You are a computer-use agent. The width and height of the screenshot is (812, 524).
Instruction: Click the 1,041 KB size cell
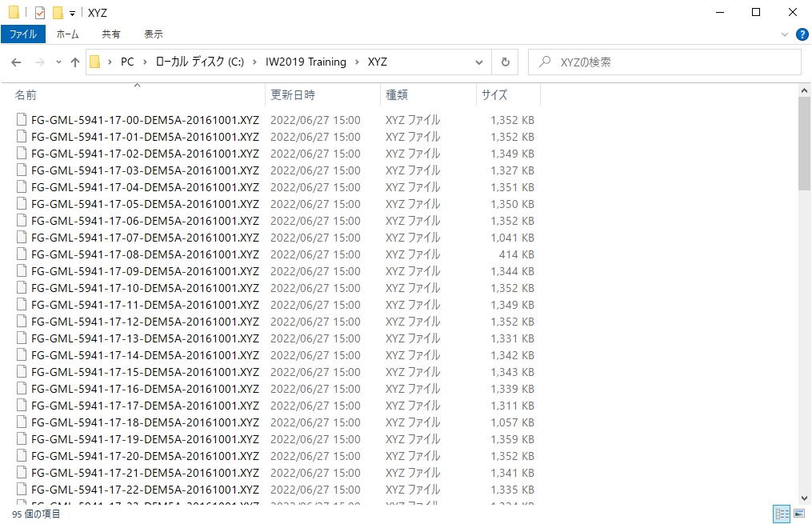[x=512, y=238]
